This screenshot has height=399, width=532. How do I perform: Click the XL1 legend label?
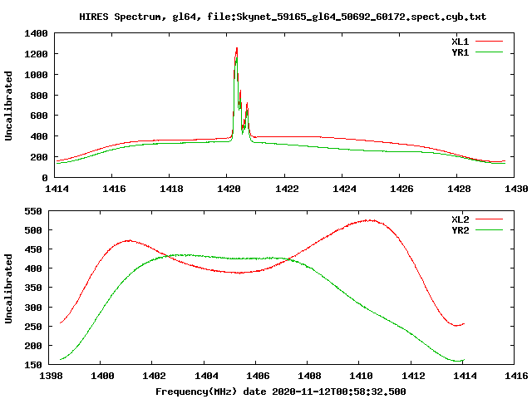pos(460,42)
